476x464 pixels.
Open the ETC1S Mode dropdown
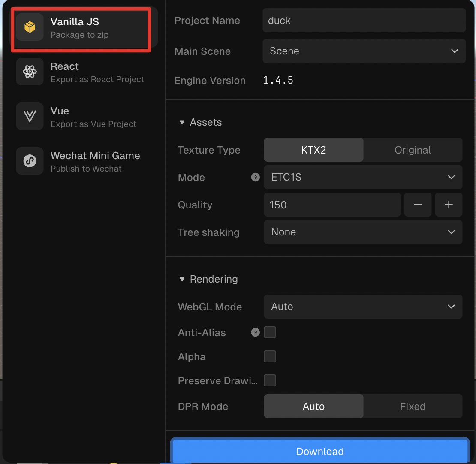pos(363,177)
